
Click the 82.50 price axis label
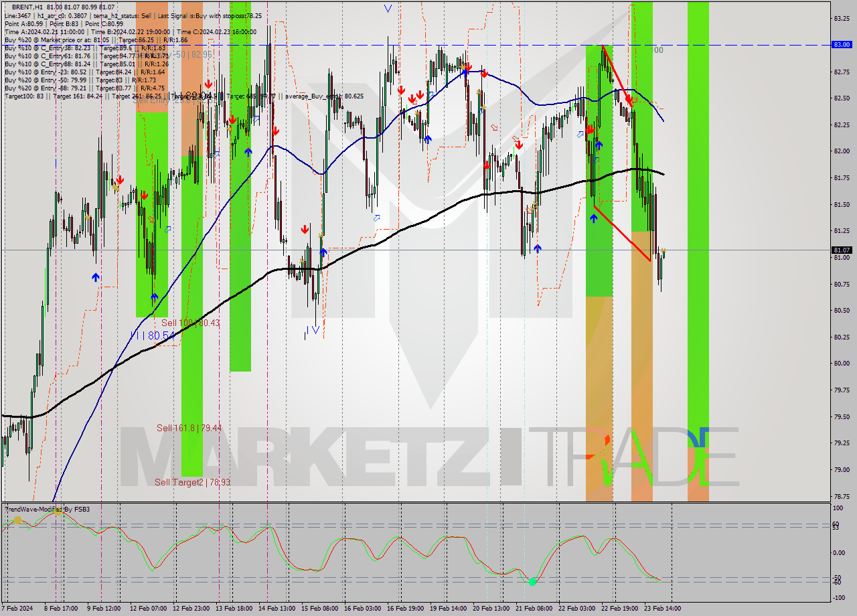[x=842, y=98]
